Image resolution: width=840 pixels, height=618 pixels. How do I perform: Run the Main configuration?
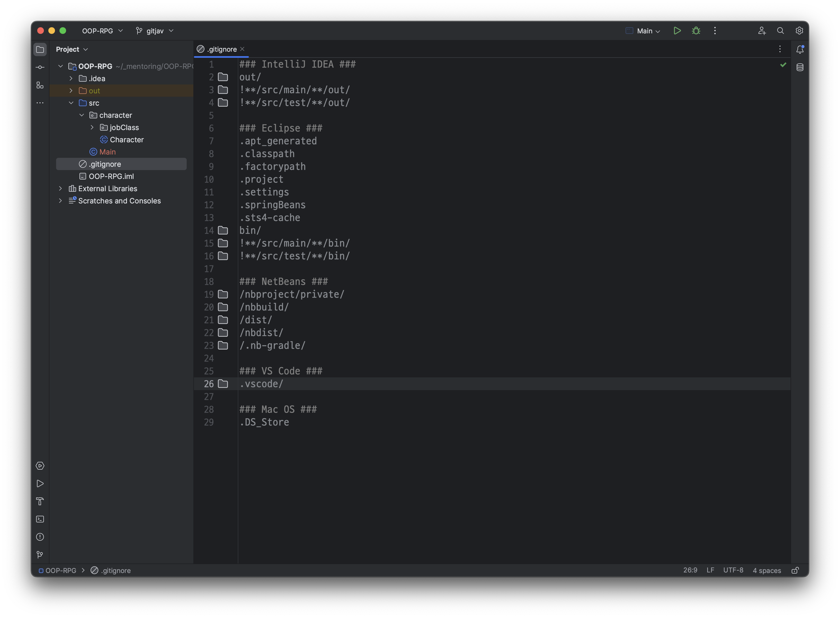pos(677,31)
